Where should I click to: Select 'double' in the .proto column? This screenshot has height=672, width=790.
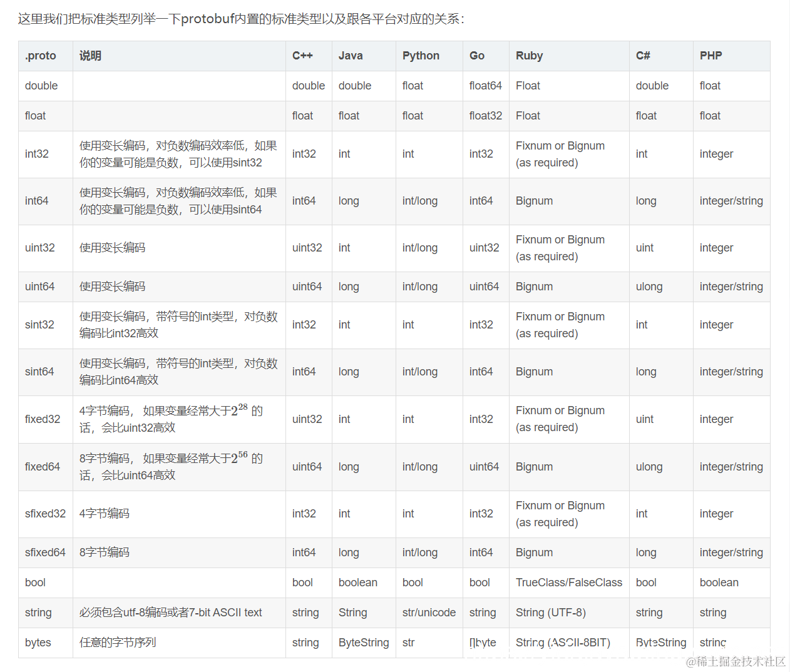tap(41, 86)
